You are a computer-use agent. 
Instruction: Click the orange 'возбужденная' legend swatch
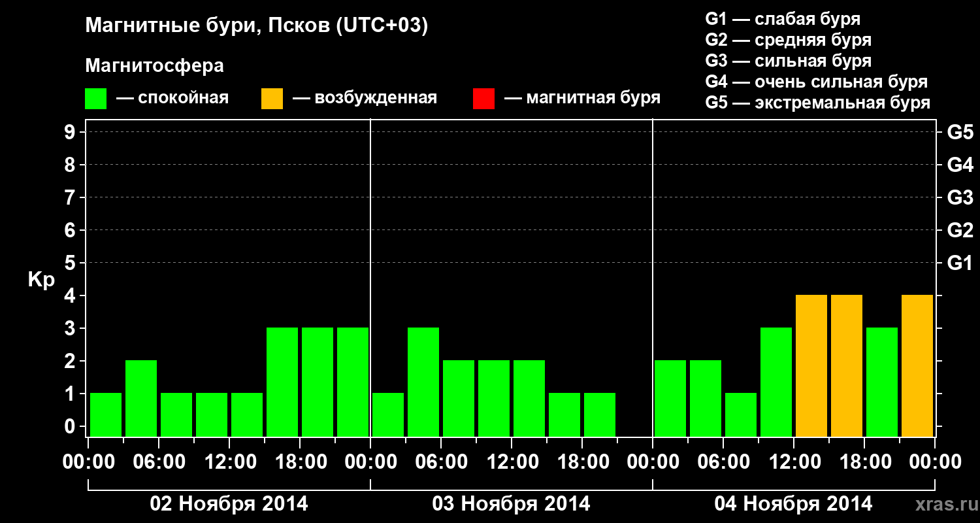[x=272, y=99]
